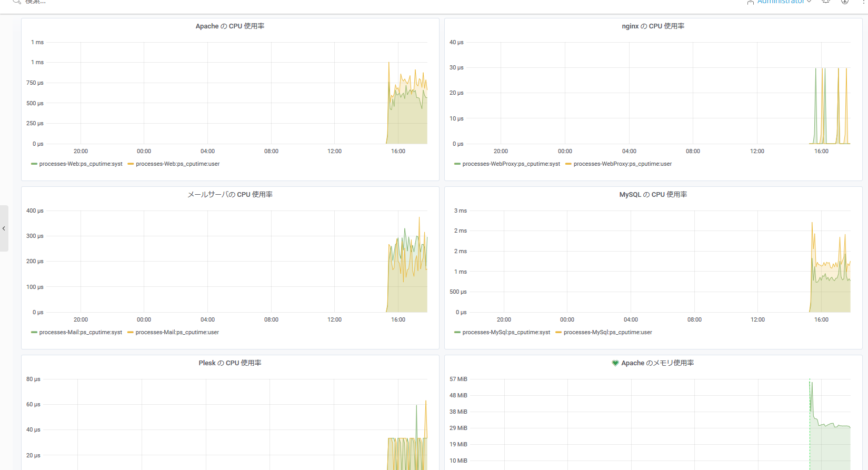Click the magnifier search icon
Viewport: 868px width, 470px height.
(x=17, y=2)
